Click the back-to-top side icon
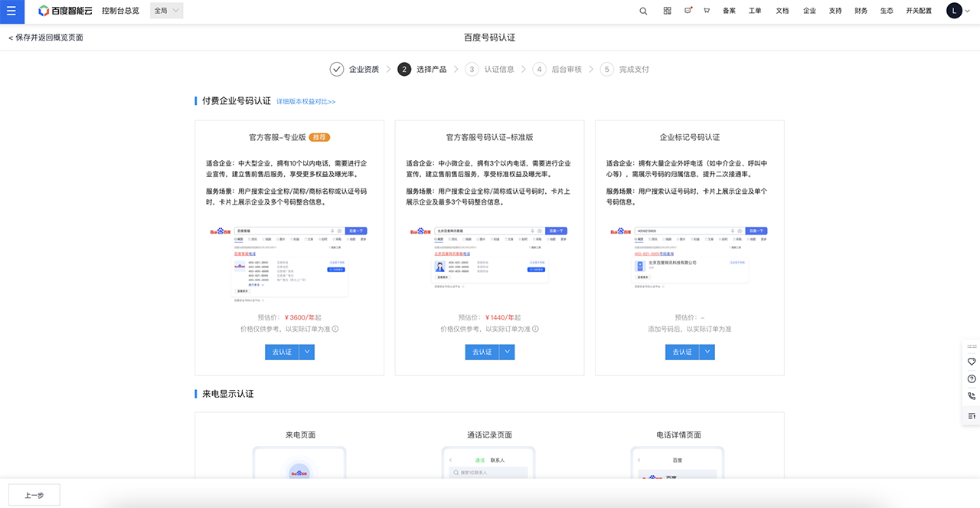This screenshot has width=980, height=508. pos(972,415)
